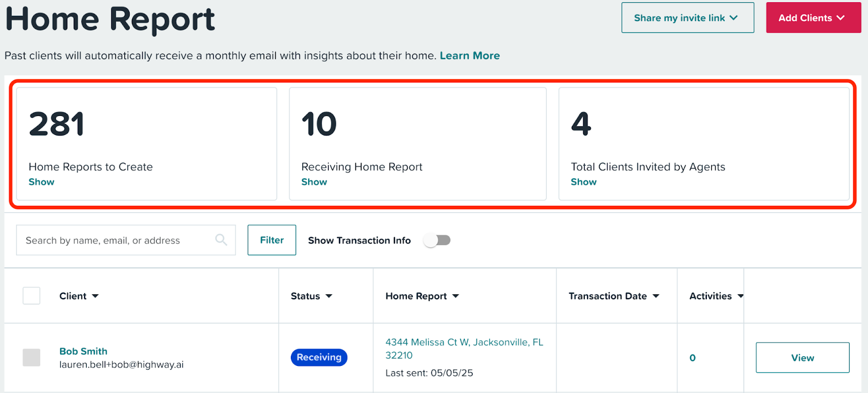Open 4344 Melissa Ct W address link
This screenshot has height=393, width=868.
[x=464, y=349]
